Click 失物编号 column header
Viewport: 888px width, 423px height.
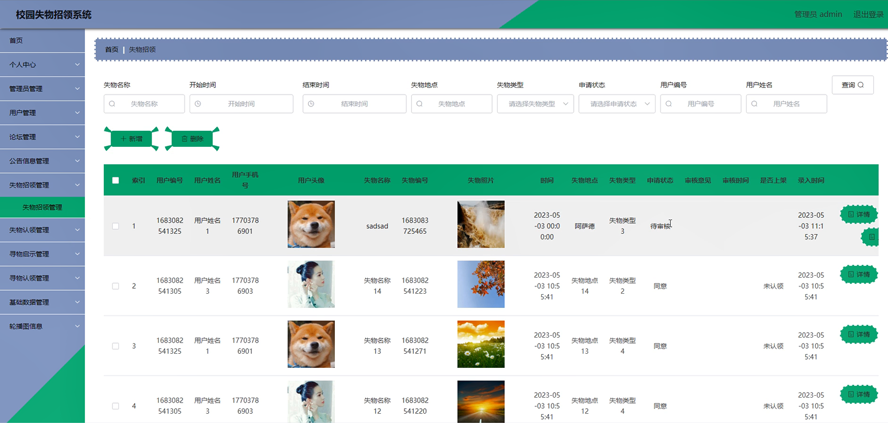click(415, 180)
